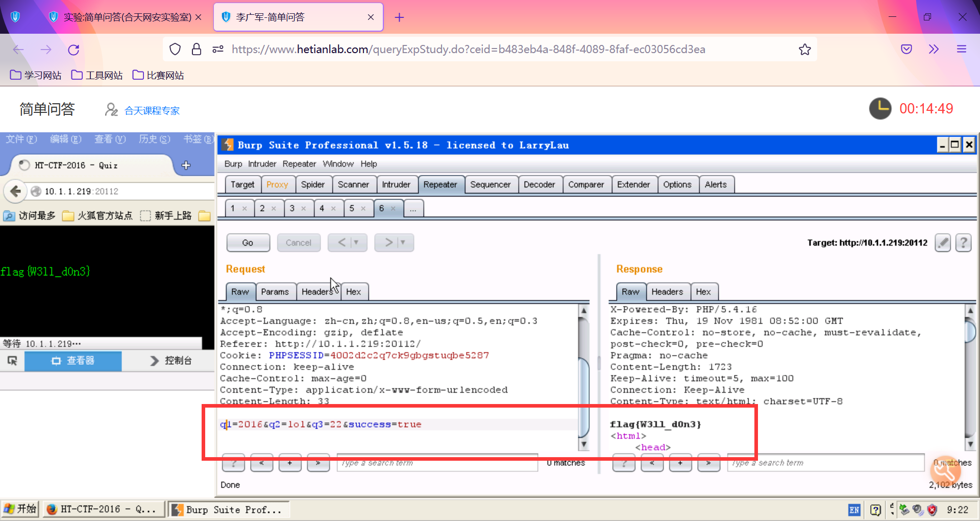Open next-request history dropdown arrow

403,243
